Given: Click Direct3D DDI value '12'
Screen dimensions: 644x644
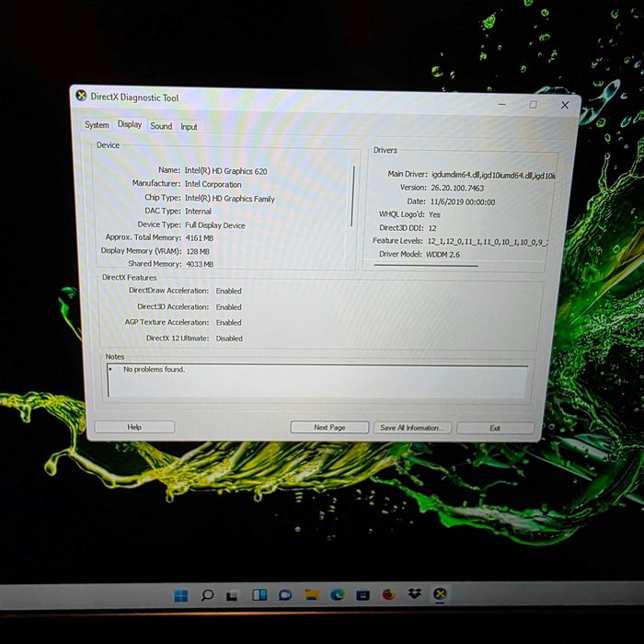Looking at the screenshot, I should (x=432, y=228).
